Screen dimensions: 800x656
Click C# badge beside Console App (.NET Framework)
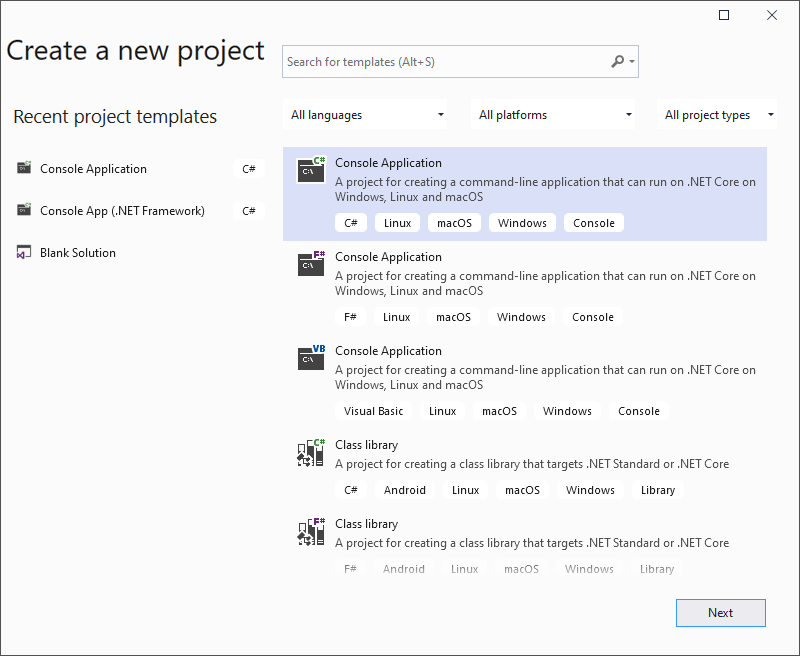249,211
